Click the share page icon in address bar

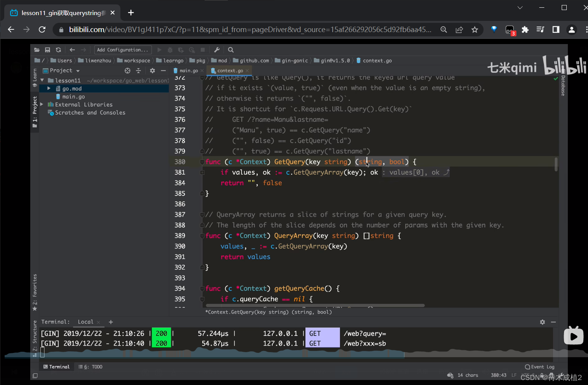459,30
